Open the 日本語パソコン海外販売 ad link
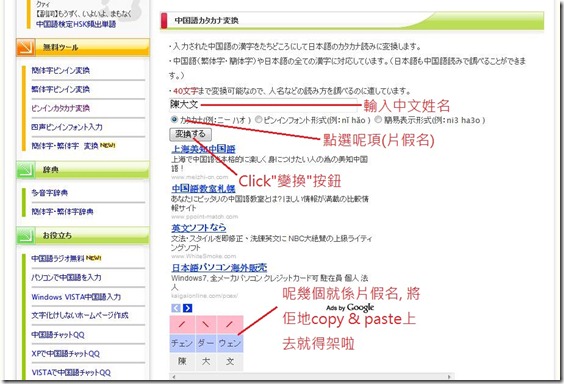564x384 pixels. (219, 268)
